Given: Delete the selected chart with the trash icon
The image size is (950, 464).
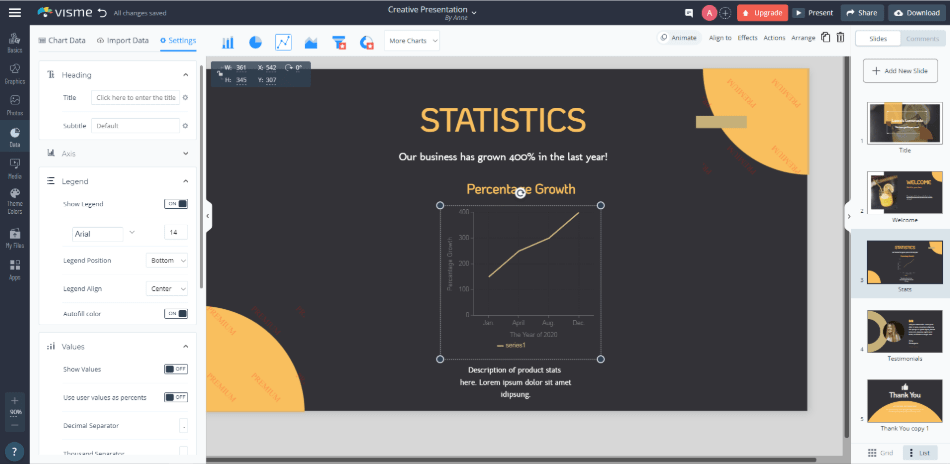Looking at the screenshot, I should point(840,38).
